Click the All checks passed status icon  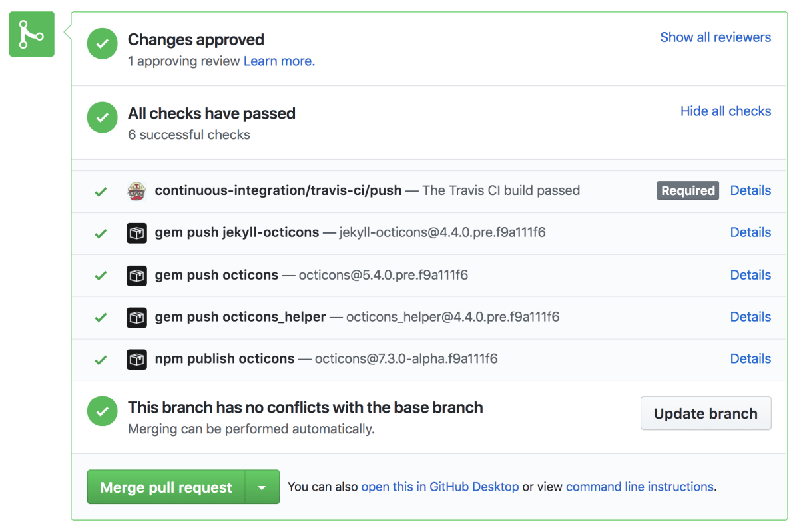pos(102,118)
